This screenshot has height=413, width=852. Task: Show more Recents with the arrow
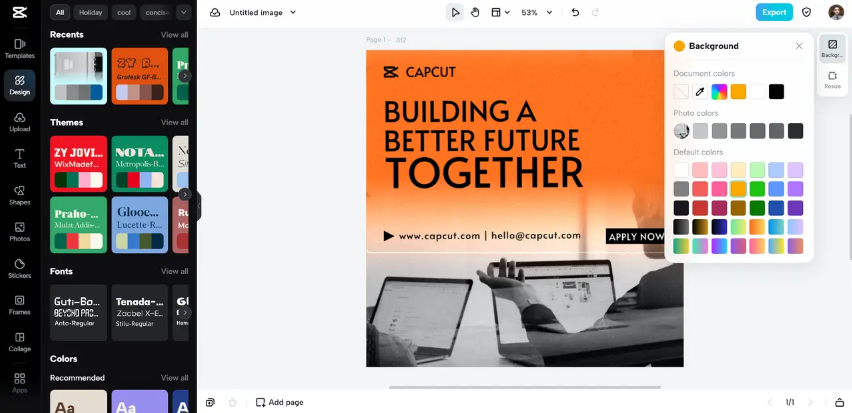[185, 76]
